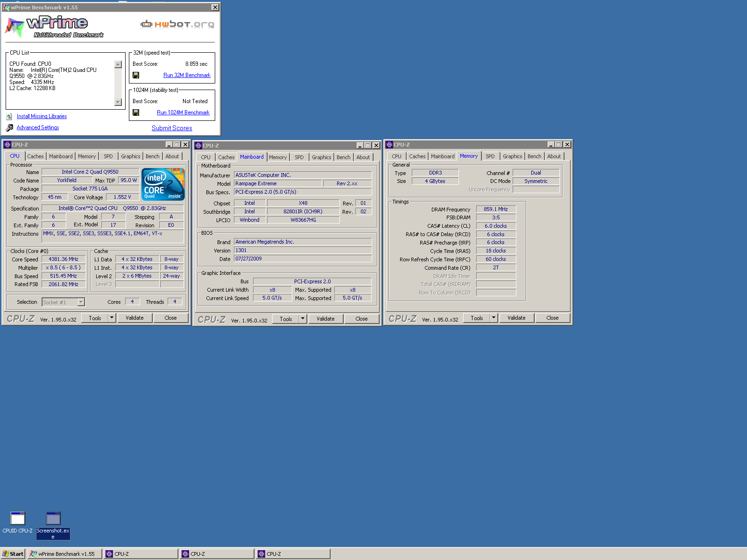Click the ASUSTeK Computer INC. manufacturer field
Screen dimensions: 747x560
click(303, 175)
